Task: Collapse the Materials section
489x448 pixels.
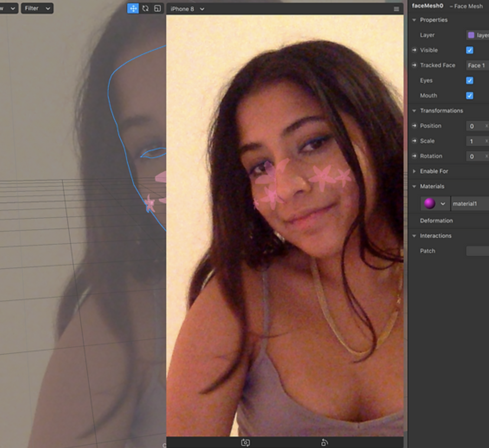Action: click(x=414, y=186)
